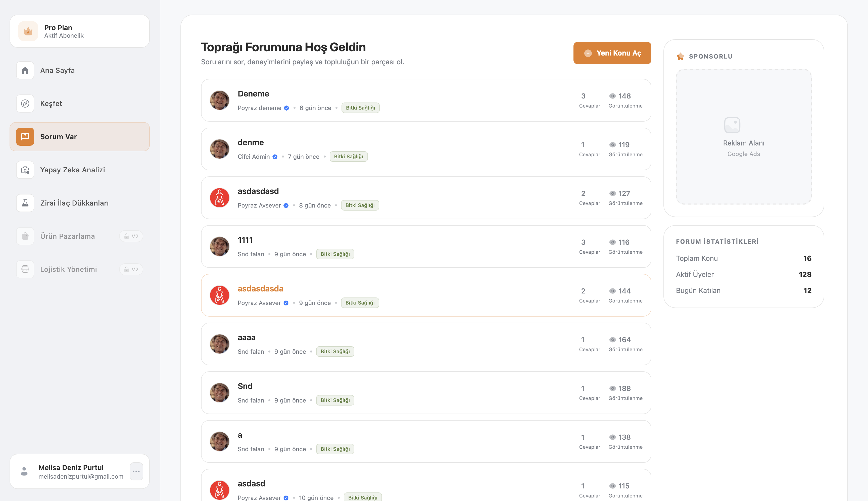Click the verified badge next to Cifci Admin
This screenshot has height=501, width=868.
pyautogui.click(x=275, y=157)
